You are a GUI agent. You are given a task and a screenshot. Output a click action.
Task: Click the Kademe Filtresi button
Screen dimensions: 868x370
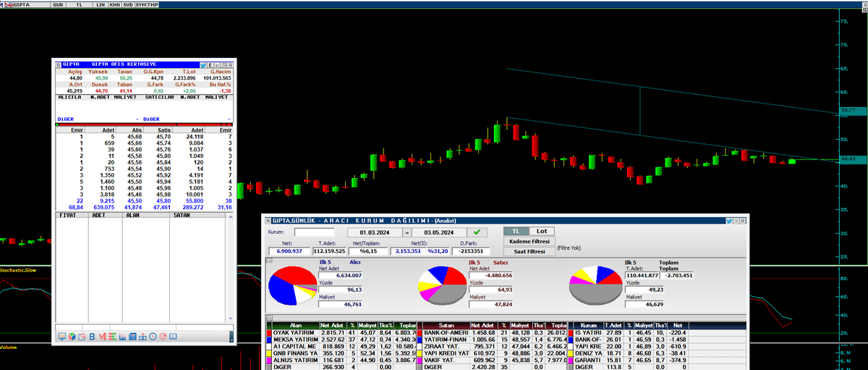point(529,241)
